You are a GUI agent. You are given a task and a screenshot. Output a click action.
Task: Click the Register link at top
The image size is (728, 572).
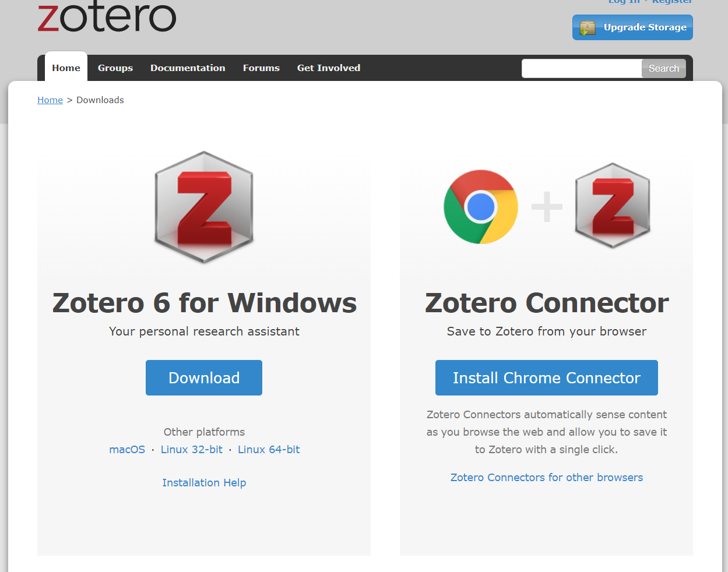672,2
